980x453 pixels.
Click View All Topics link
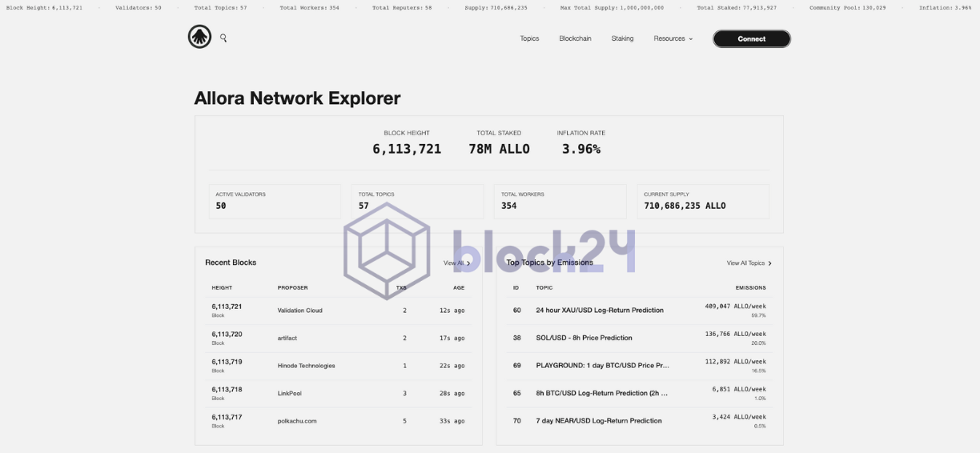tap(749, 263)
